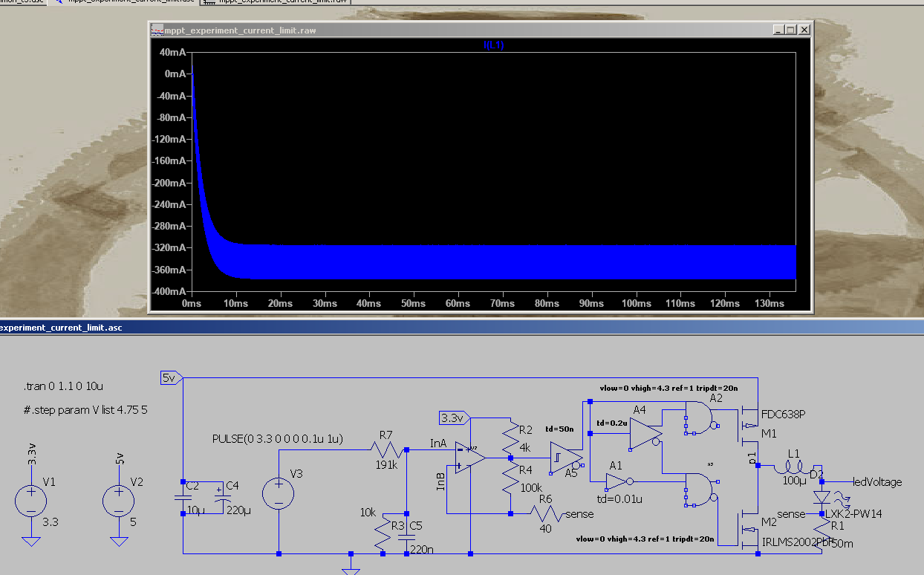Image resolution: width=924 pixels, height=575 pixels.
Task: Select MOSFET M1 symbol
Action: tap(749, 425)
